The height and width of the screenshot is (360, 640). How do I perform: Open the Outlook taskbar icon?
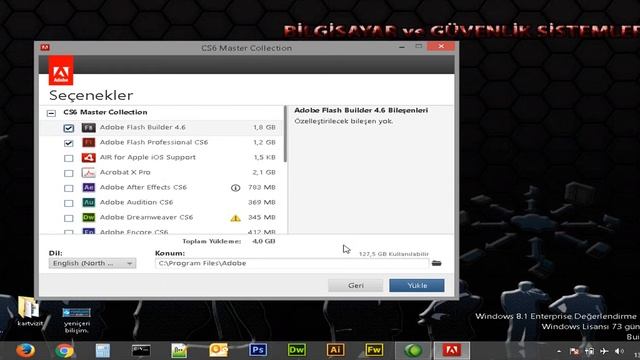coord(219,350)
